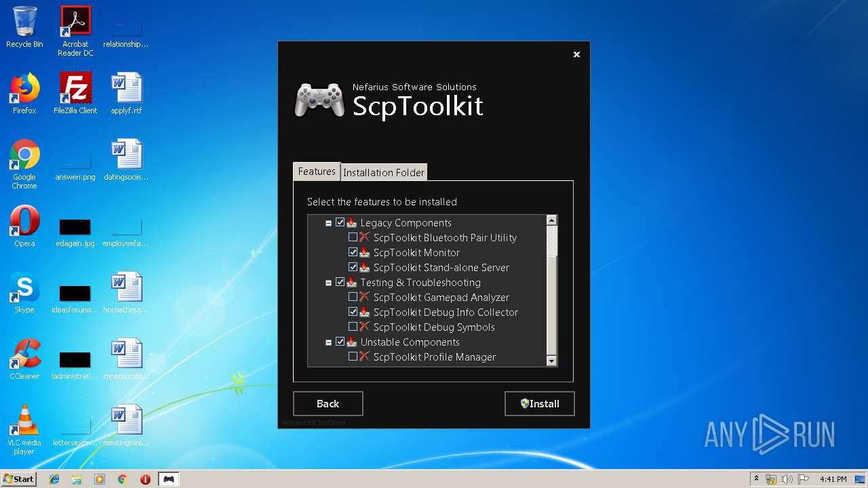Image resolution: width=868 pixels, height=488 pixels.
Task: Click the Bluetooth Pair Utility red X icon
Action: [364, 237]
